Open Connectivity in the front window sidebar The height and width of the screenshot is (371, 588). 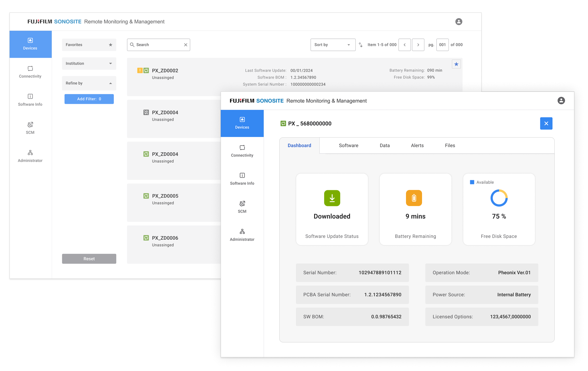click(242, 151)
